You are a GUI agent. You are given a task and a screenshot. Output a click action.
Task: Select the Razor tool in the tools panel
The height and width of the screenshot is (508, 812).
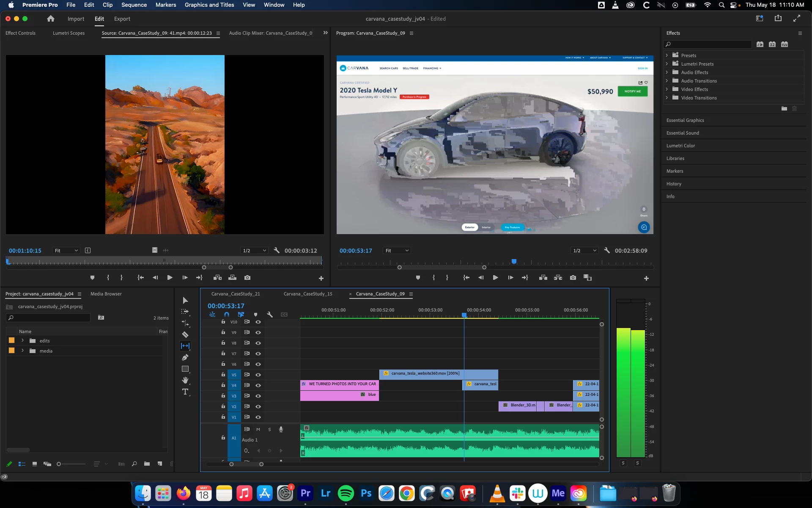pyautogui.click(x=185, y=334)
